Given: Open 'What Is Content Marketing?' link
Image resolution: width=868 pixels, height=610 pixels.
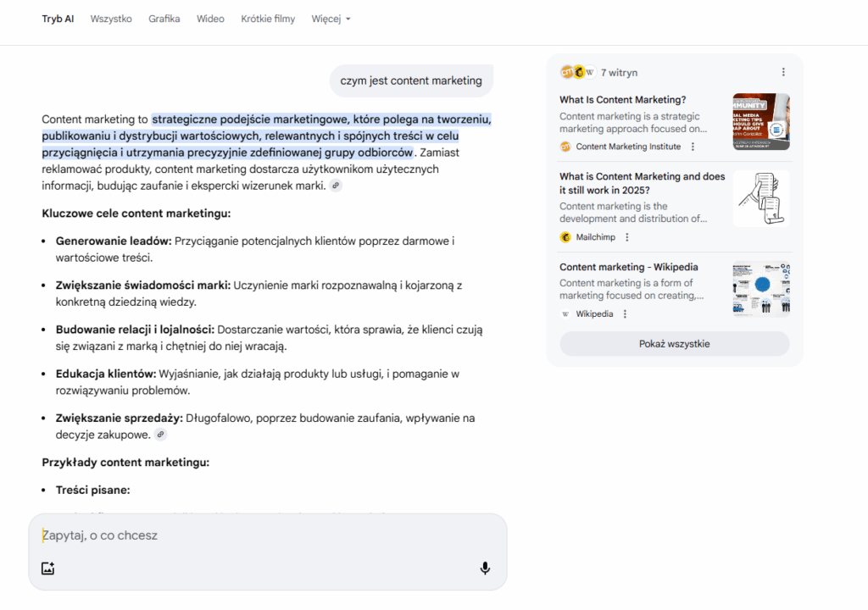Looking at the screenshot, I should pyautogui.click(x=623, y=100).
